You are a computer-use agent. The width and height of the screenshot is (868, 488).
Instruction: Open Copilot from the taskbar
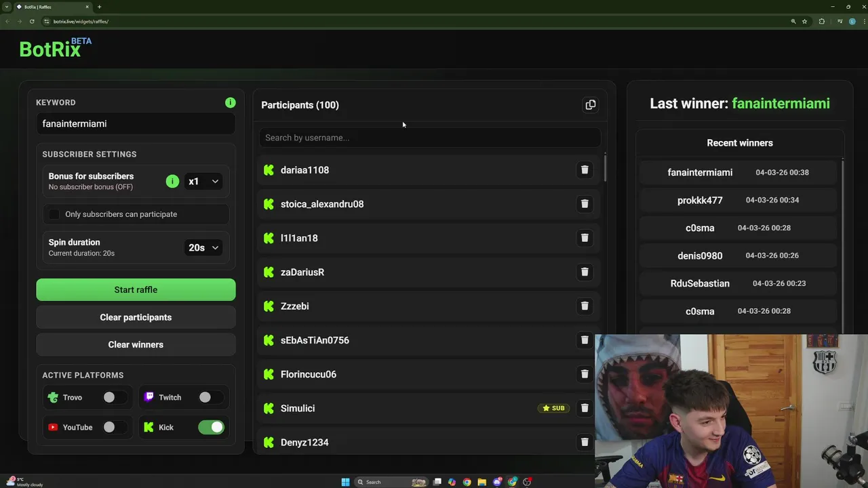[x=452, y=482]
